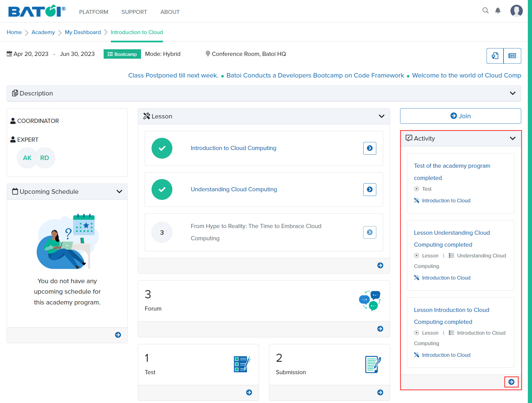The height and width of the screenshot is (403, 532).
Task: Open the user profile avatar
Action: (x=516, y=11)
